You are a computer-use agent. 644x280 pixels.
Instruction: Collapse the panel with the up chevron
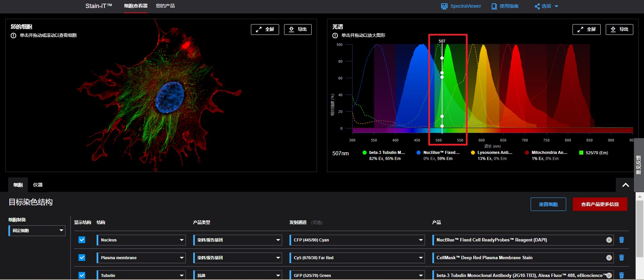pos(626,185)
